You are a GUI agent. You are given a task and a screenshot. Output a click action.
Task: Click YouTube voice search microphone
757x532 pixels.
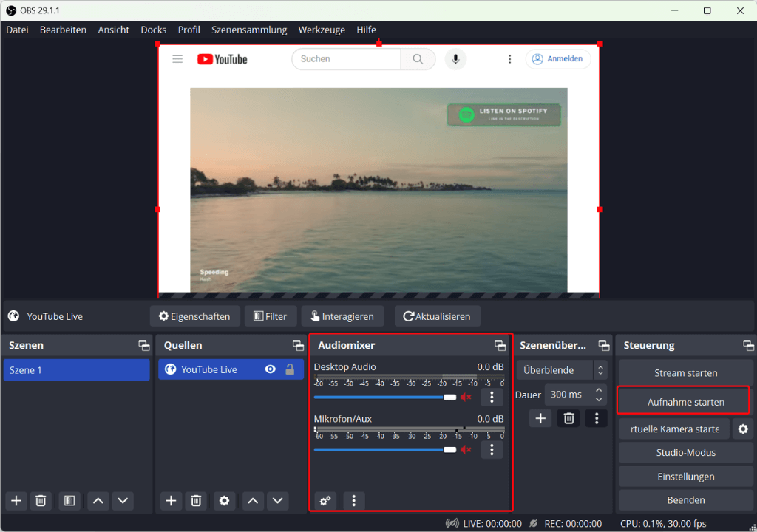455,59
